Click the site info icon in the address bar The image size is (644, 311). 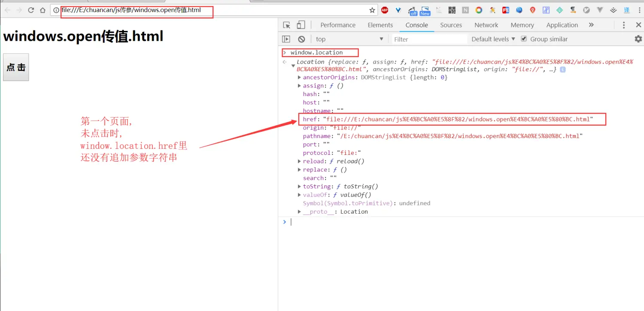tap(56, 10)
